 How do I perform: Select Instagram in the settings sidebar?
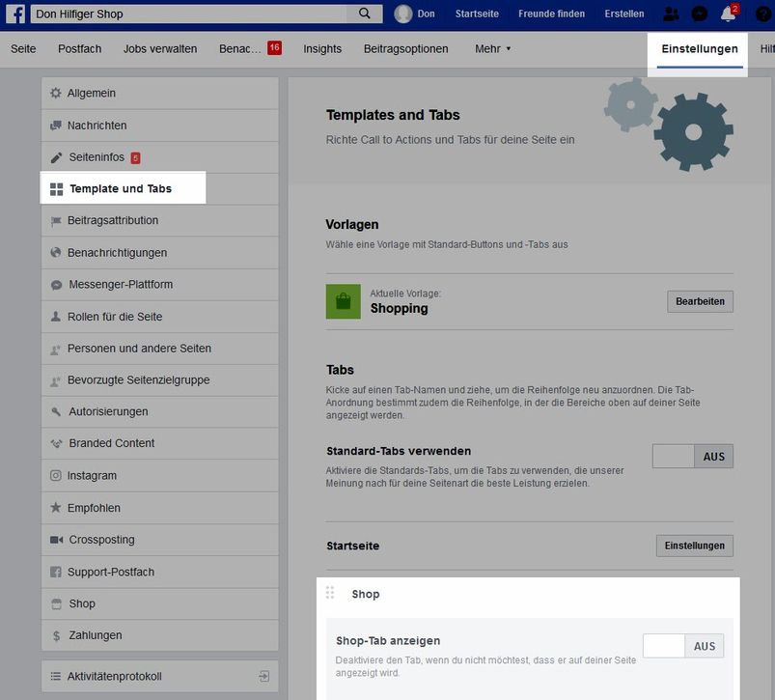[x=92, y=476]
